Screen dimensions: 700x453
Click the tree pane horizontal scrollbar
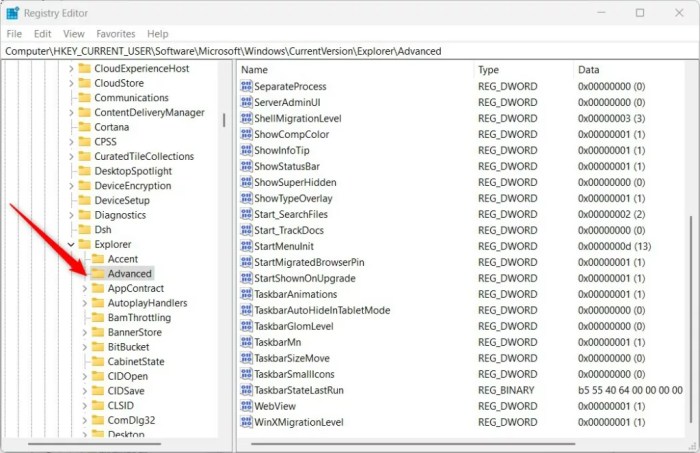tap(94, 444)
